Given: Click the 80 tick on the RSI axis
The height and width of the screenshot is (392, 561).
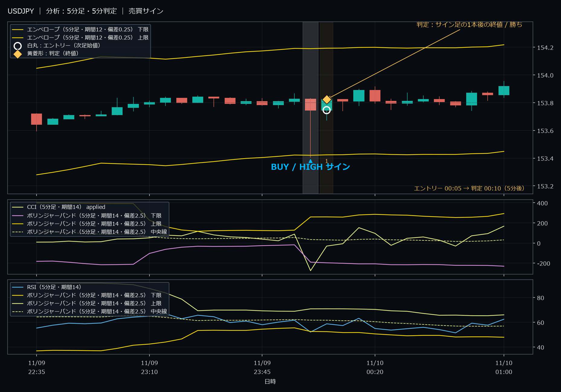Looking at the screenshot, I should point(540,298).
